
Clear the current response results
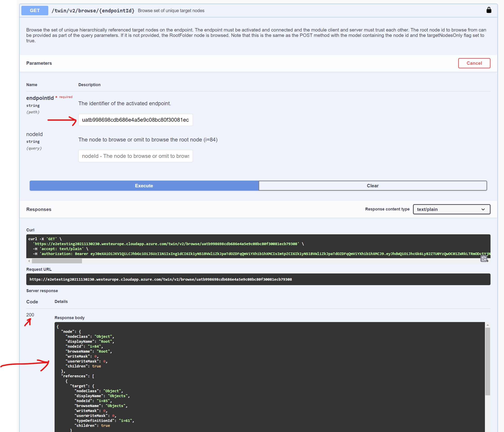[373, 186]
